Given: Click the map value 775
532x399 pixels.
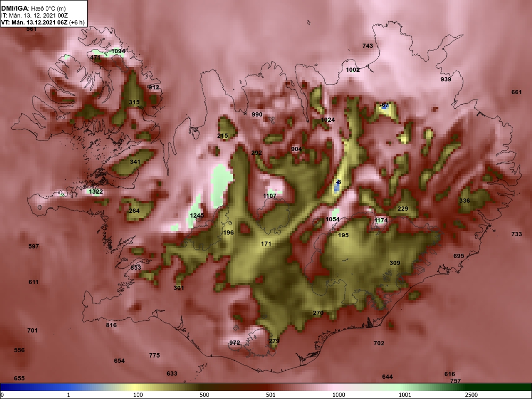Looking at the screenshot, I should [x=154, y=355].
